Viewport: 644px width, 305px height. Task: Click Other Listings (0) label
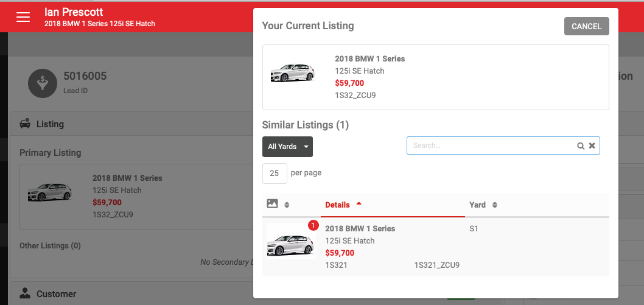click(x=50, y=245)
